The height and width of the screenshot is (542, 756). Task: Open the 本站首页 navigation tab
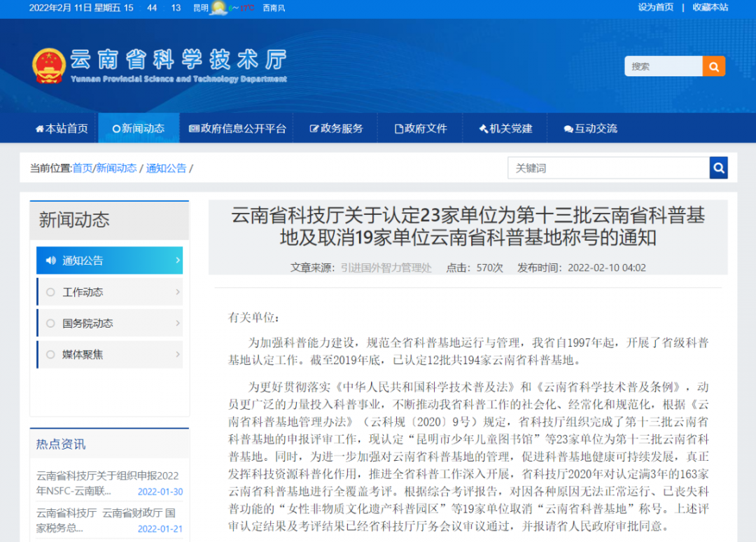point(62,129)
